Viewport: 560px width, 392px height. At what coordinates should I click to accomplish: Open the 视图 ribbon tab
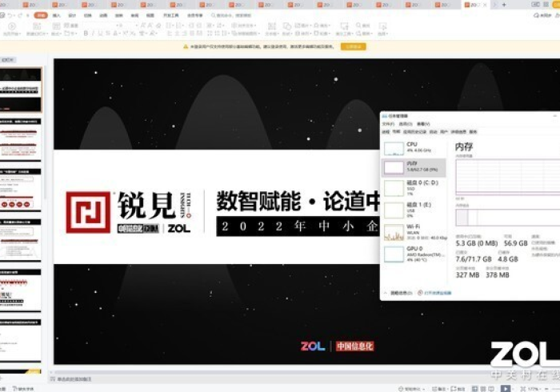point(150,15)
